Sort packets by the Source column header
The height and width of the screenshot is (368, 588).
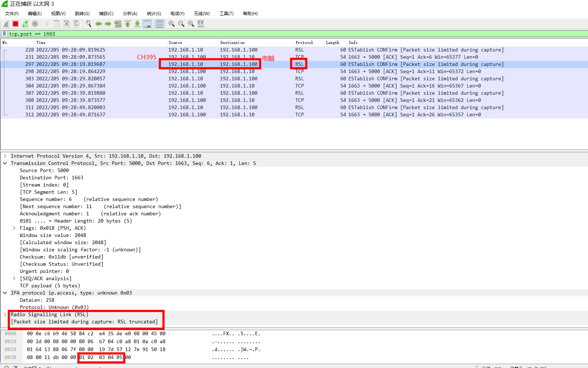(x=193, y=42)
